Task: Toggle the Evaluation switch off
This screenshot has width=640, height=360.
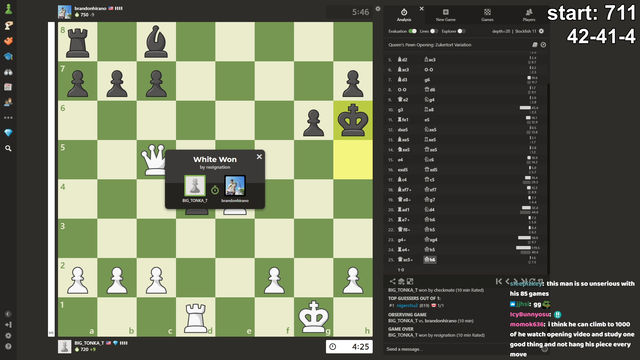Action: pyautogui.click(x=413, y=31)
